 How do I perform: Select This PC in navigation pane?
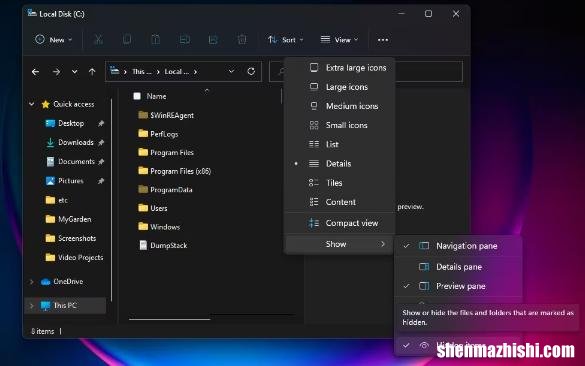[65, 306]
